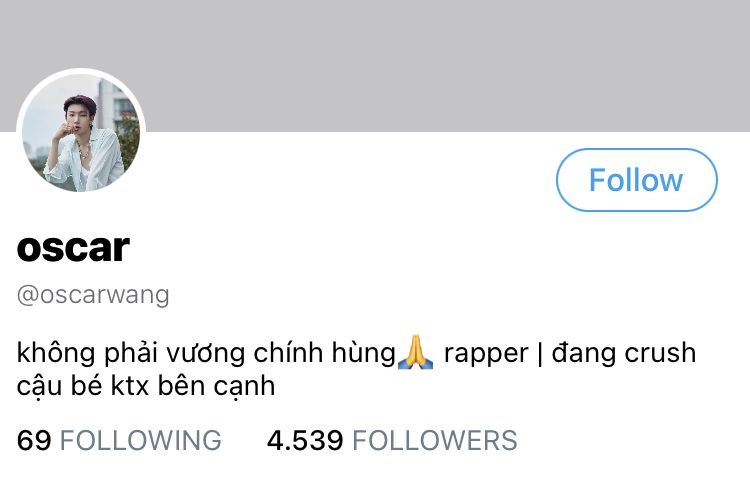Select the display name oscar
The width and height of the screenshot is (750, 477).
pos(73,248)
